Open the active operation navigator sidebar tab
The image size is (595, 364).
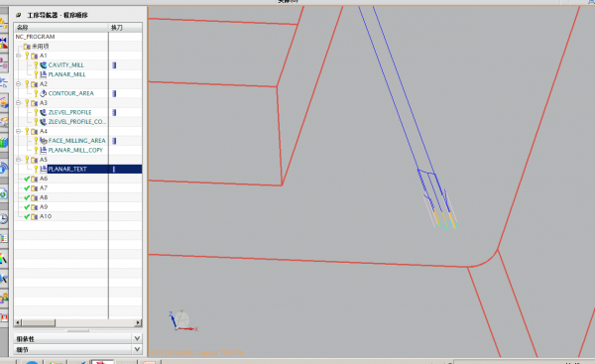(x=3, y=82)
